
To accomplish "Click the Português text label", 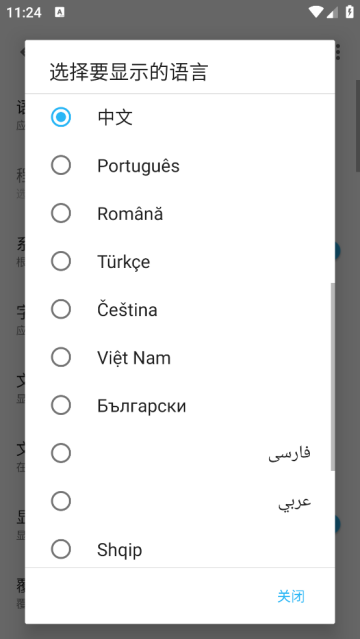I will click(x=138, y=166).
